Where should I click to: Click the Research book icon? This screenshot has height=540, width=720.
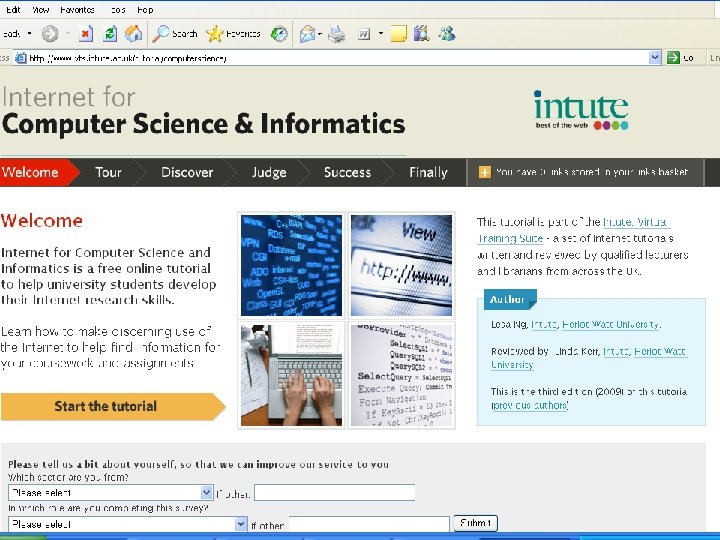pos(421,34)
